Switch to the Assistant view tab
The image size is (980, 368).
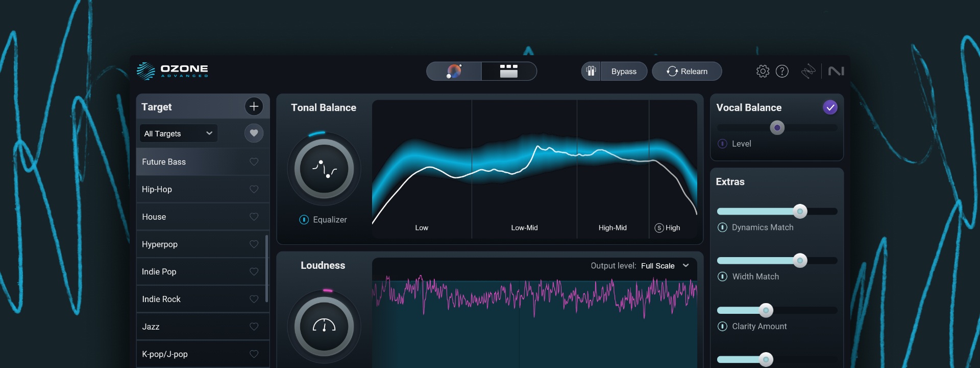click(x=454, y=71)
